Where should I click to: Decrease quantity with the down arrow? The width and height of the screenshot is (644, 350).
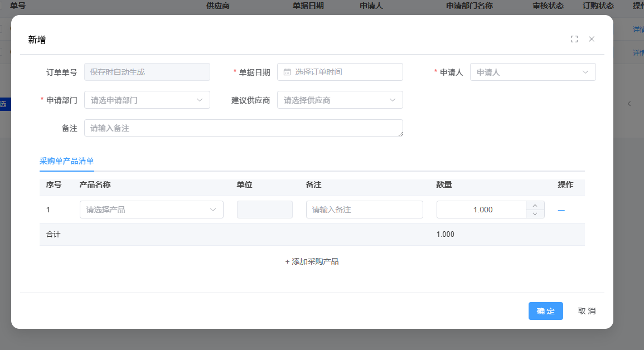[x=535, y=214]
